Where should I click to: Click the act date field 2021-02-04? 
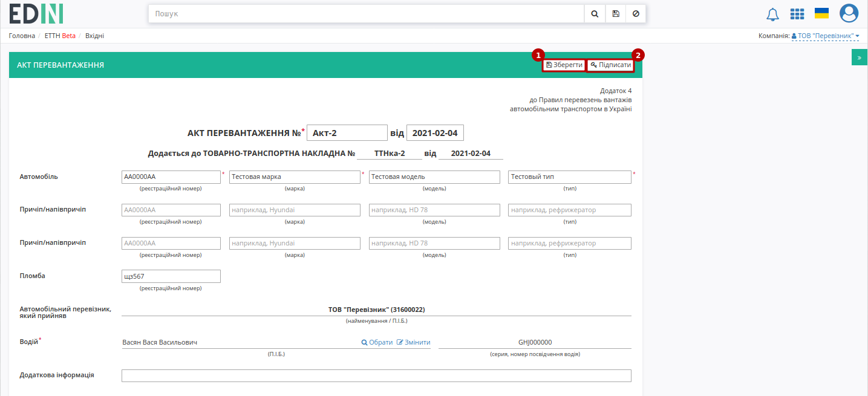435,133
